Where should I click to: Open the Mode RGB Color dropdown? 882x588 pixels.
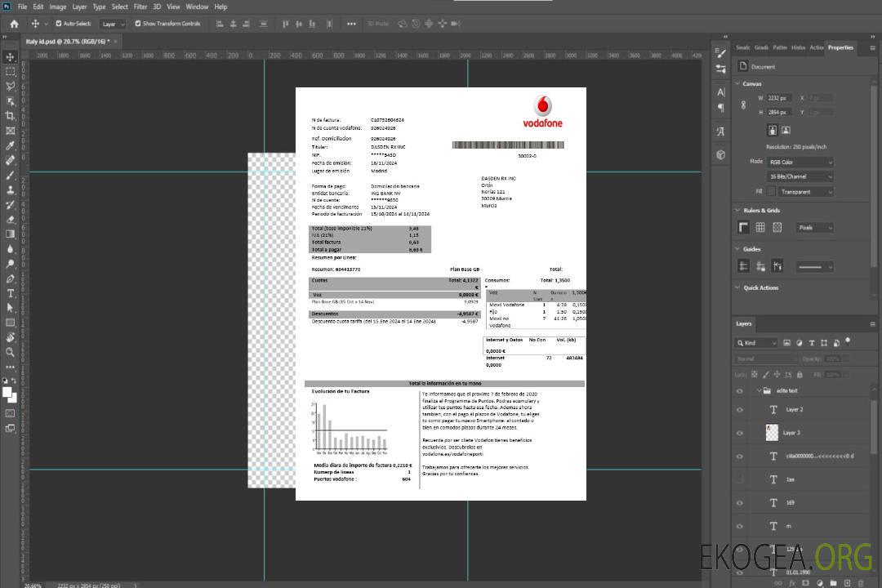pyautogui.click(x=800, y=162)
